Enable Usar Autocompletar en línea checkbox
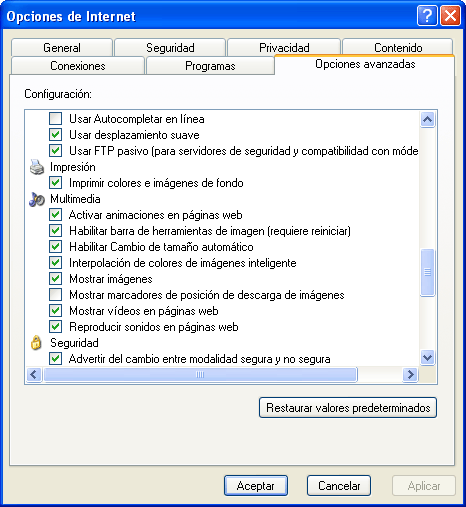466x507 pixels. point(55,118)
